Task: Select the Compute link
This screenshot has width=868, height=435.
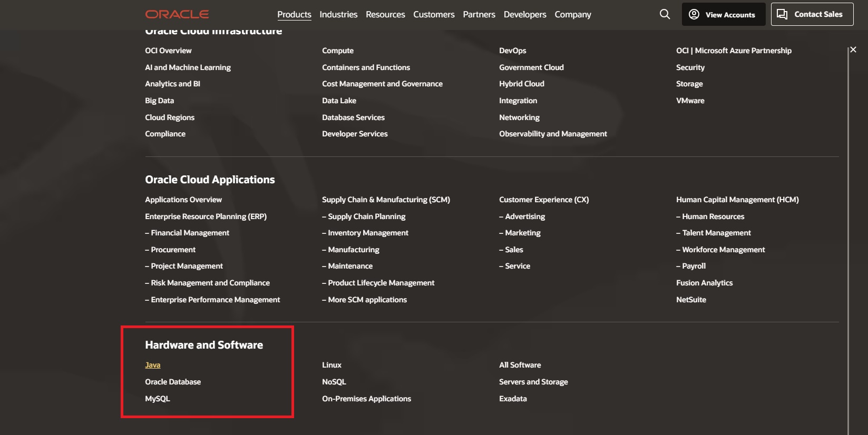Action: pyautogui.click(x=338, y=51)
